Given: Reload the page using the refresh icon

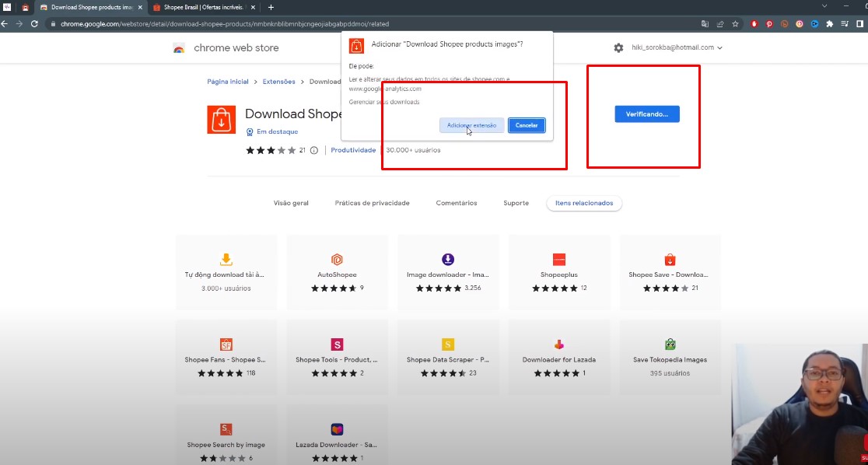Looking at the screenshot, I should tap(34, 24).
